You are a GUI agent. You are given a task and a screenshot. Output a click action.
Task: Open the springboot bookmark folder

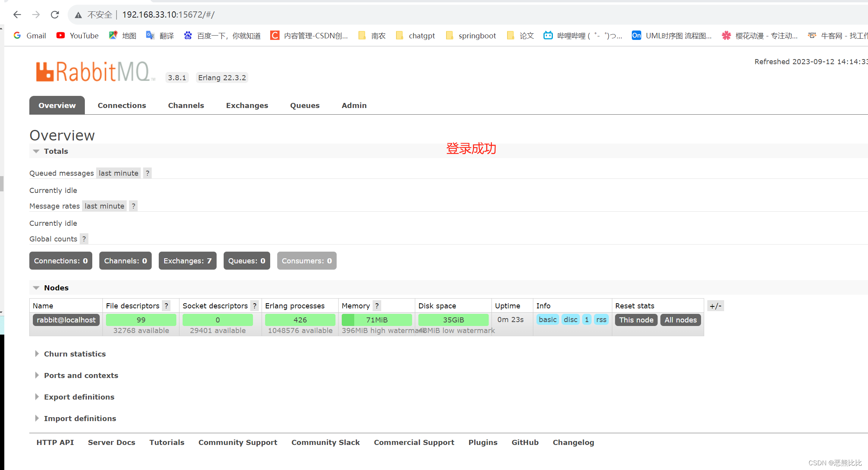pyautogui.click(x=471, y=36)
